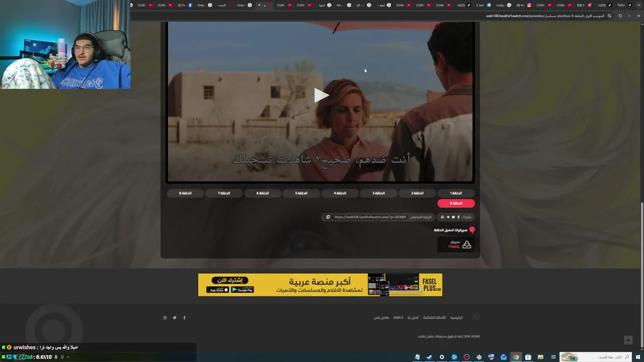Image resolution: width=644 pixels, height=362 pixels.
Task: Click the browser address bar URL
Action: point(545,16)
